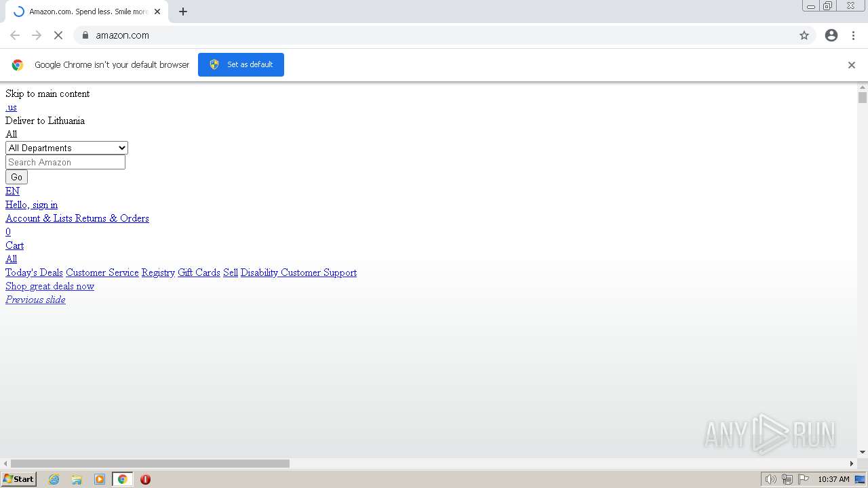Open the Chrome three-dot menu
Image resolution: width=868 pixels, height=488 pixels.
point(853,35)
